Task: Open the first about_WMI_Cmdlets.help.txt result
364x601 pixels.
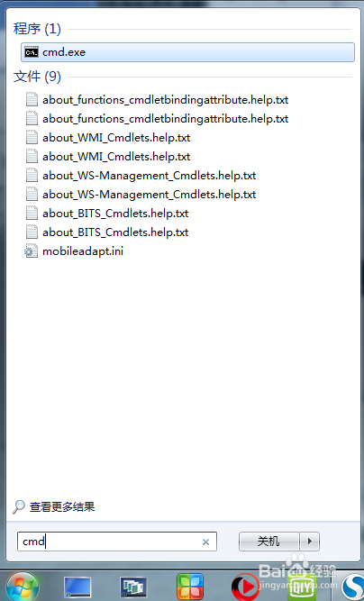Action: (116, 138)
